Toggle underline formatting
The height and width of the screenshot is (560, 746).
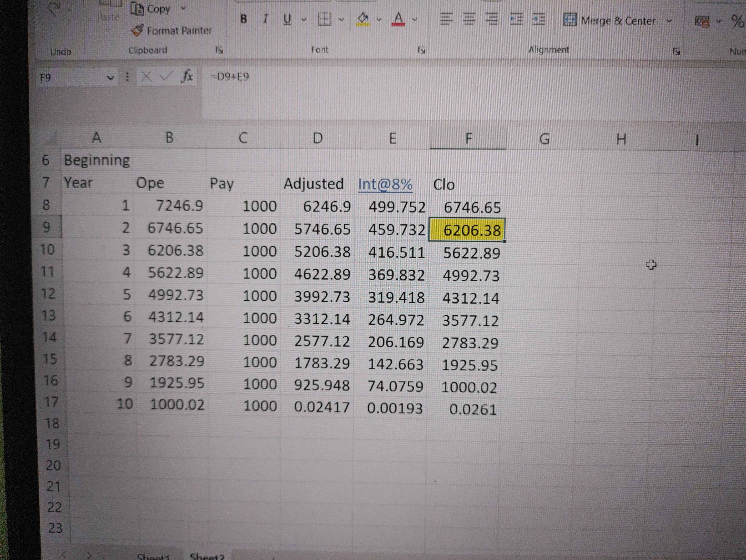point(287,19)
